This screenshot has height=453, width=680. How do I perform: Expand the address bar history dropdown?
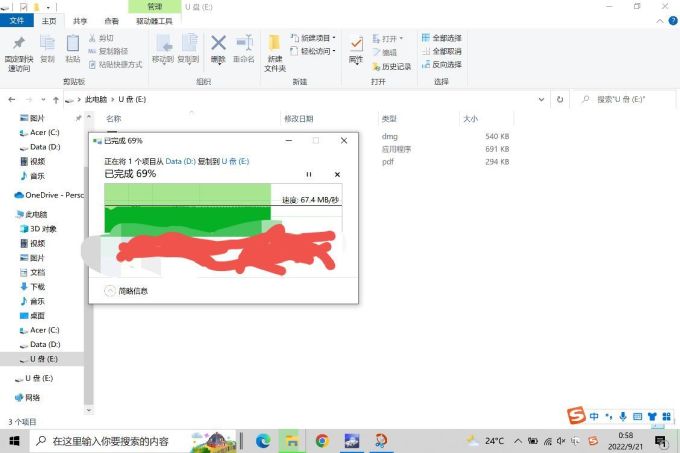[541, 100]
